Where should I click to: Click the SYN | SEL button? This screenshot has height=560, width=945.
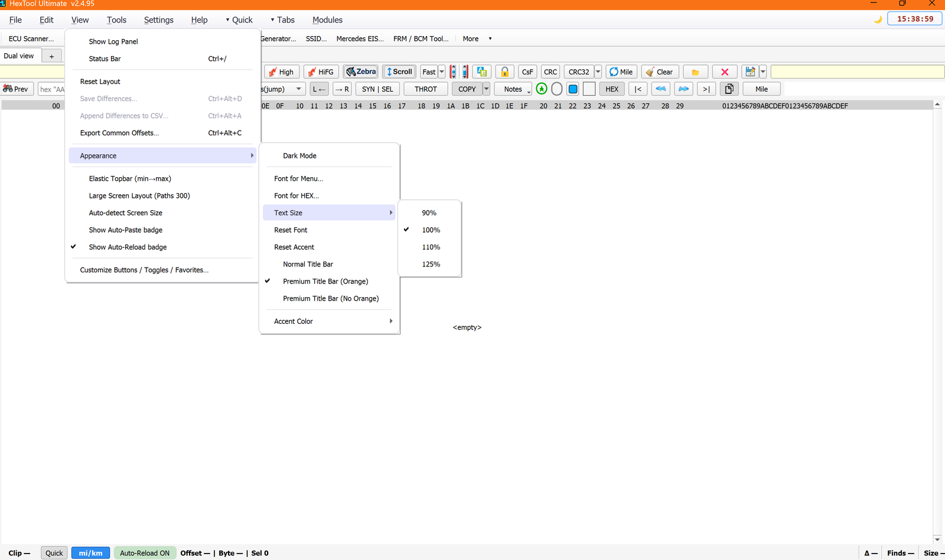click(x=377, y=89)
